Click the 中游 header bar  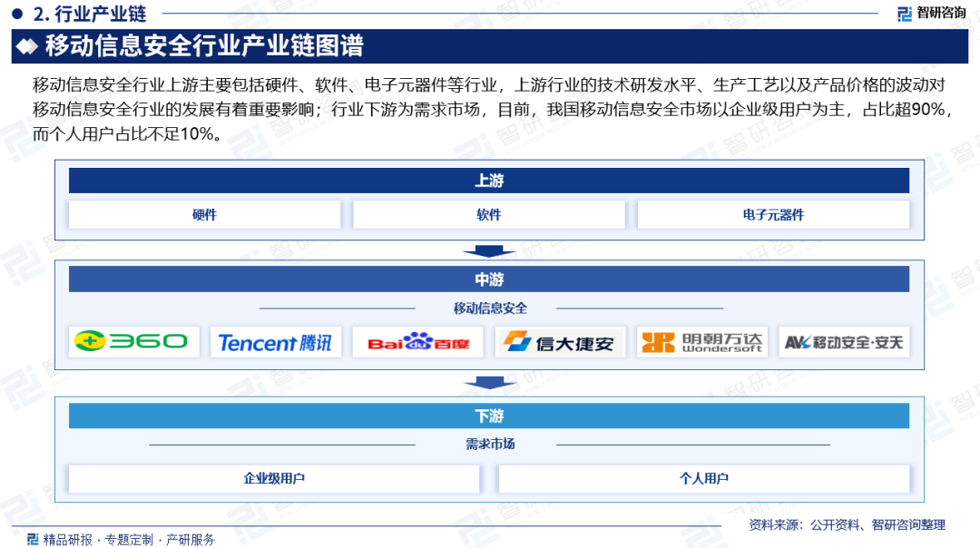(489, 279)
